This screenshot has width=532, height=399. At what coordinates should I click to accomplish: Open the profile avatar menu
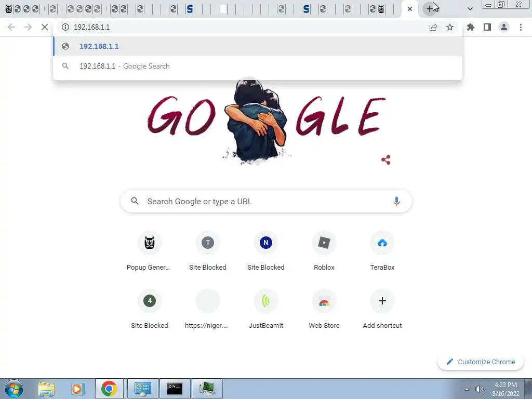(504, 27)
